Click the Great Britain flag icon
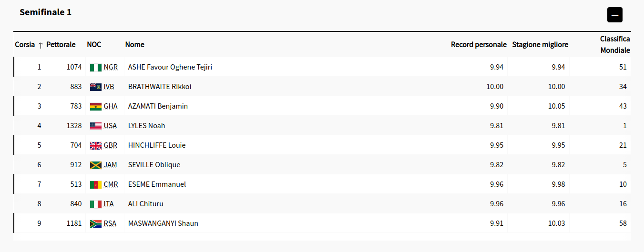 coord(96,145)
